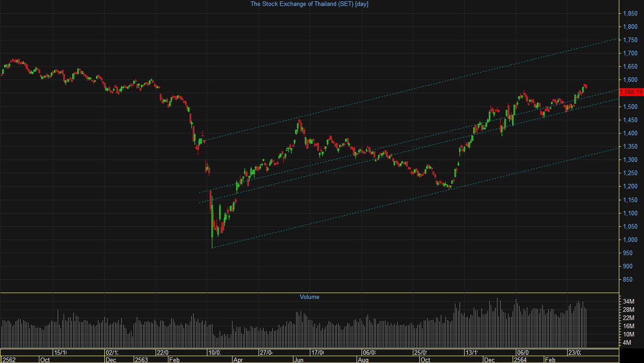Select the 10M volume axis label
Image resolution: width=644 pixels, height=363 pixels.
[x=628, y=335]
